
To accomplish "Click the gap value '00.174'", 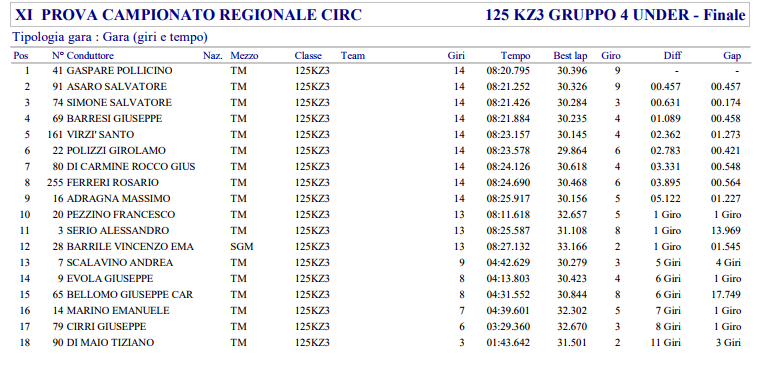I will 726,103.
